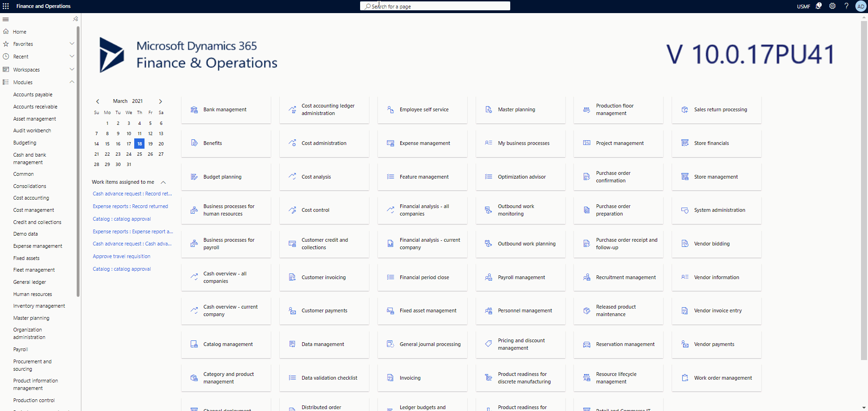Image resolution: width=868 pixels, height=411 pixels.
Task: Go to previous month in calendar
Action: coord(98,101)
